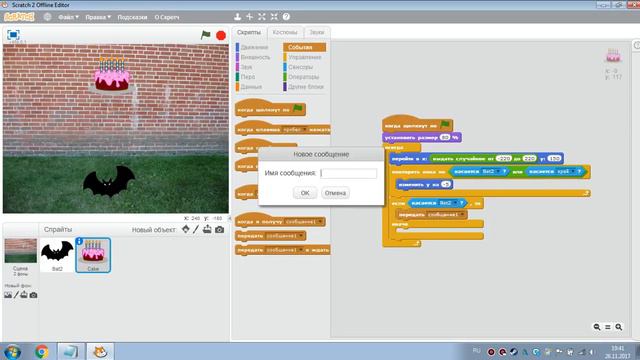The height and width of the screenshot is (360, 640).
Task: Click the block help question-mark tool
Action: [x=286, y=17]
